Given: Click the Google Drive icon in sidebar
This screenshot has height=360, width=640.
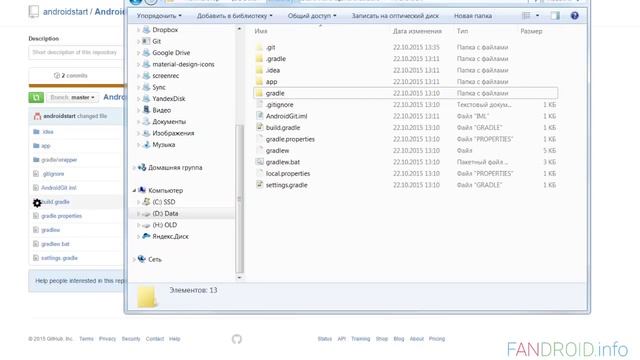Looking at the screenshot, I should tap(146, 53).
